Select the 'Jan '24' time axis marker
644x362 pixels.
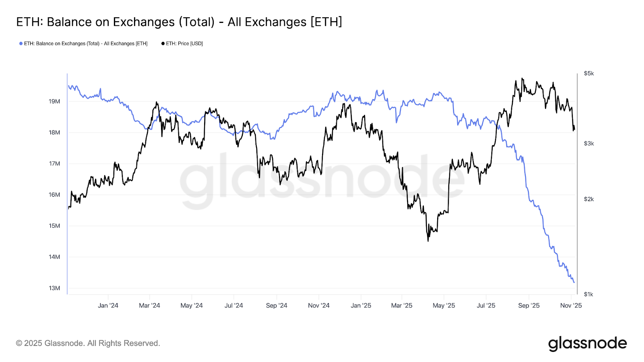tap(108, 306)
